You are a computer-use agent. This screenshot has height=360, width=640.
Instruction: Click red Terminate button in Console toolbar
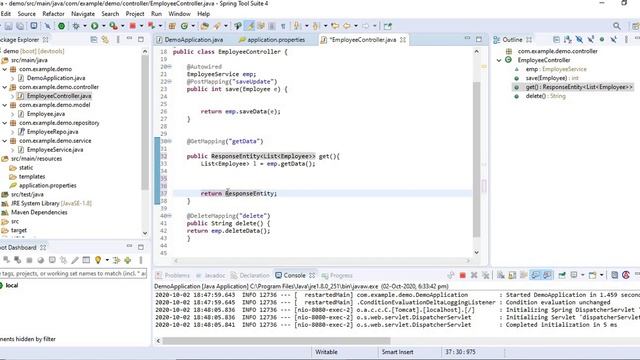click(462, 276)
